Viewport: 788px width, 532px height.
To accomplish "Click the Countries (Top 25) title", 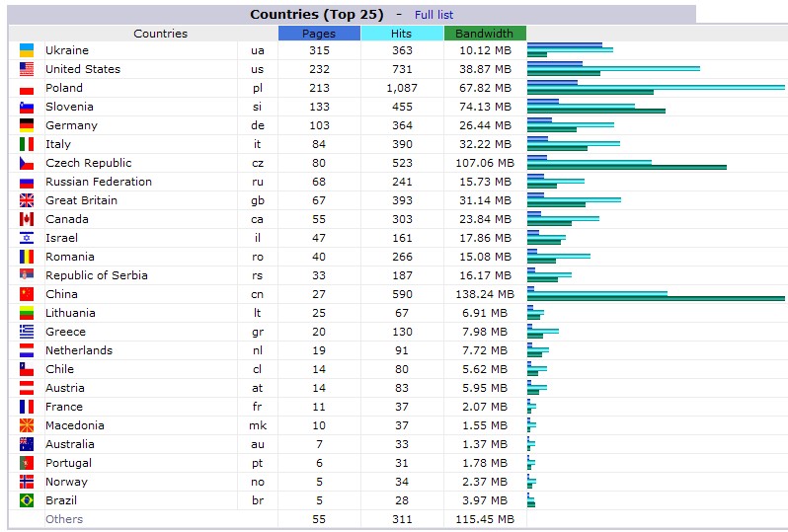I will [317, 15].
